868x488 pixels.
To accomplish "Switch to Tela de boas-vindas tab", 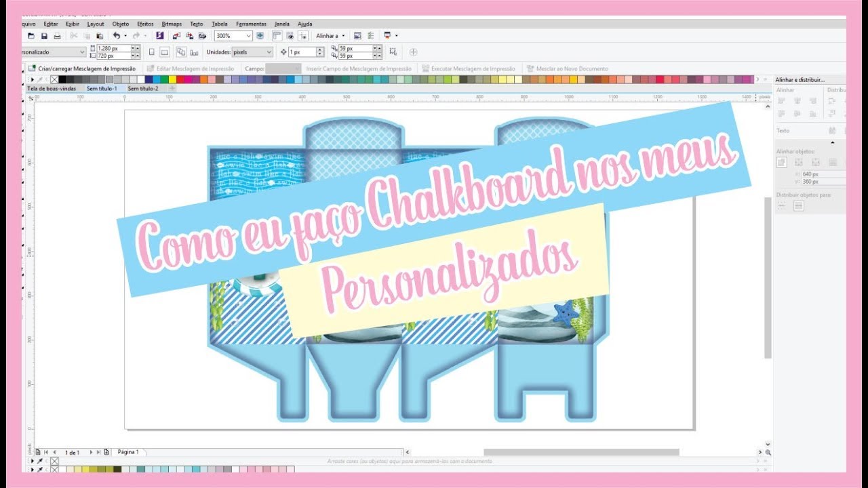I will click(x=52, y=88).
